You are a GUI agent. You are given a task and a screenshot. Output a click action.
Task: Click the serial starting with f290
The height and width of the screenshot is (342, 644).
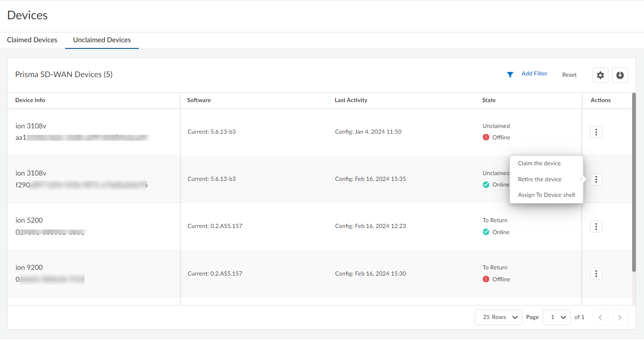click(x=82, y=185)
